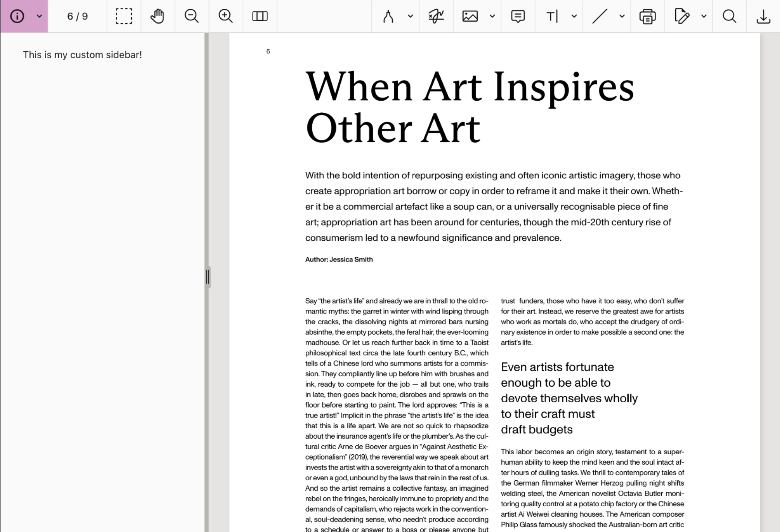Toggle the text annotation tool
Image resolution: width=780 pixels, height=532 pixels.
tap(552, 16)
